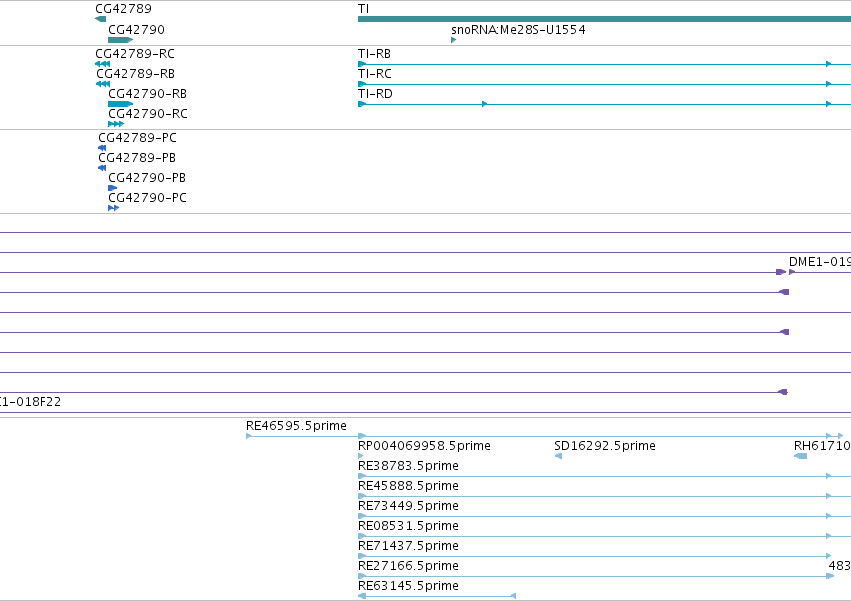The image size is (851, 601).
Task: Select the CG42790-PB protein glyph
Action: [112, 188]
